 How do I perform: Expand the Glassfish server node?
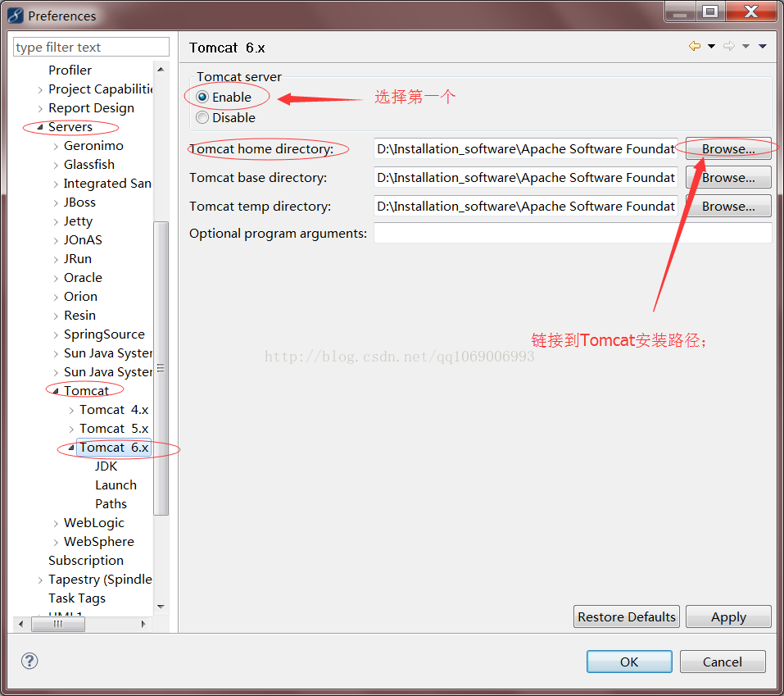click(56, 165)
